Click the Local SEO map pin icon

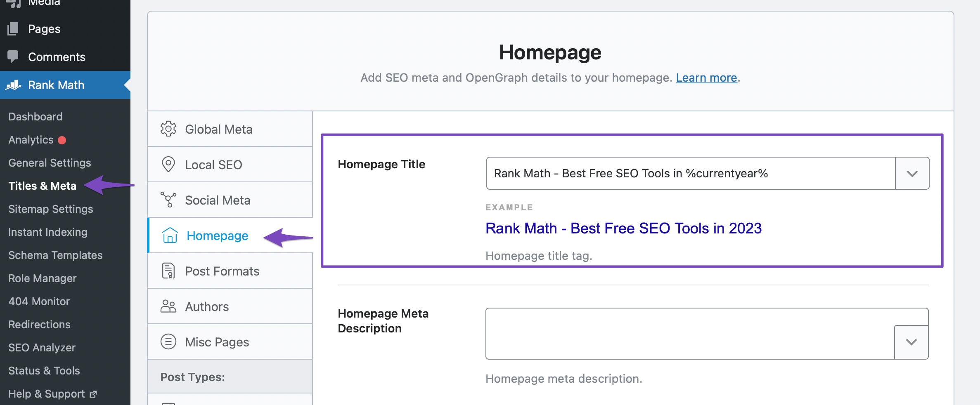point(168,165)
